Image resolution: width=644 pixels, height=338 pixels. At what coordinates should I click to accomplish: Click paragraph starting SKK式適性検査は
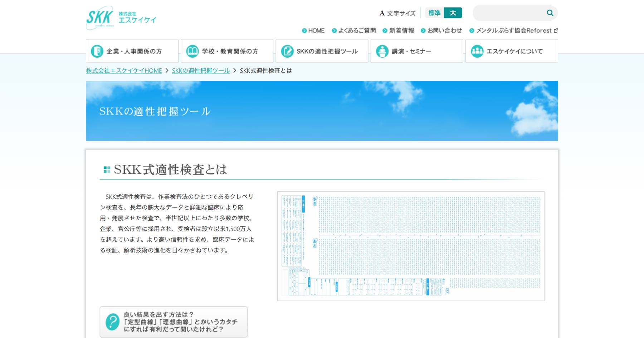[x=177, y=223]
